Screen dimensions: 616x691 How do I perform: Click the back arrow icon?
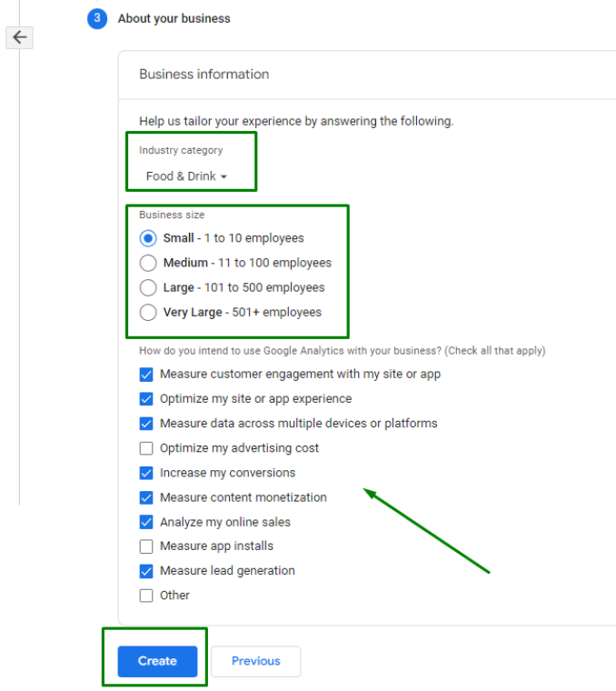click(19, 37)
